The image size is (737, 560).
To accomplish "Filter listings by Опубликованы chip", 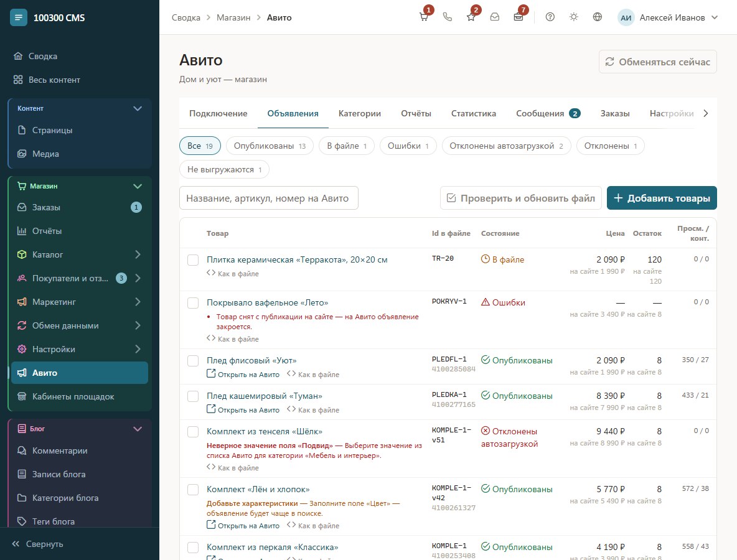I will click(x=270, y=146).
